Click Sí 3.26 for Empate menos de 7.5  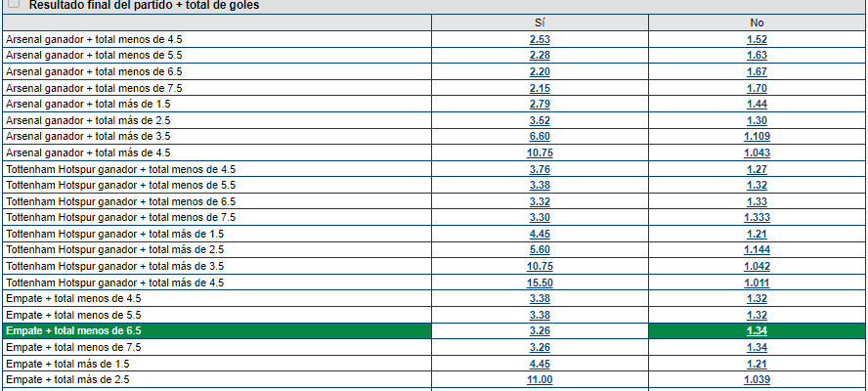pyautogui.click(x=540, y=347)
